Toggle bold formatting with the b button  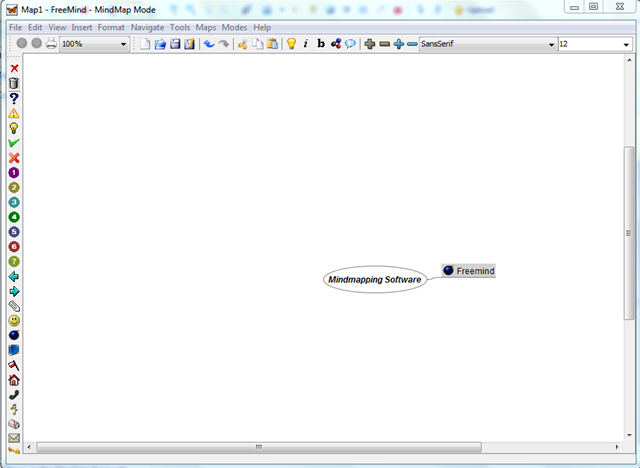pos(321,44)
